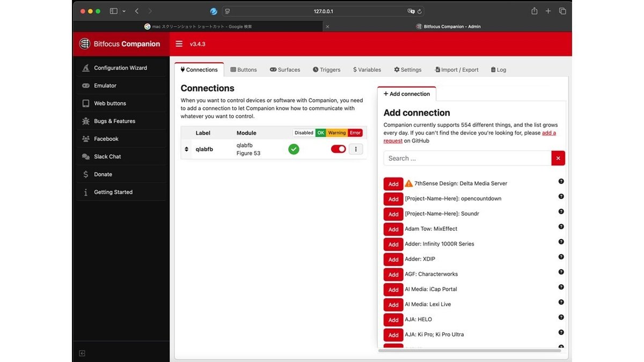
Task: Toggle the Disabled status filter
Action: 304,133
